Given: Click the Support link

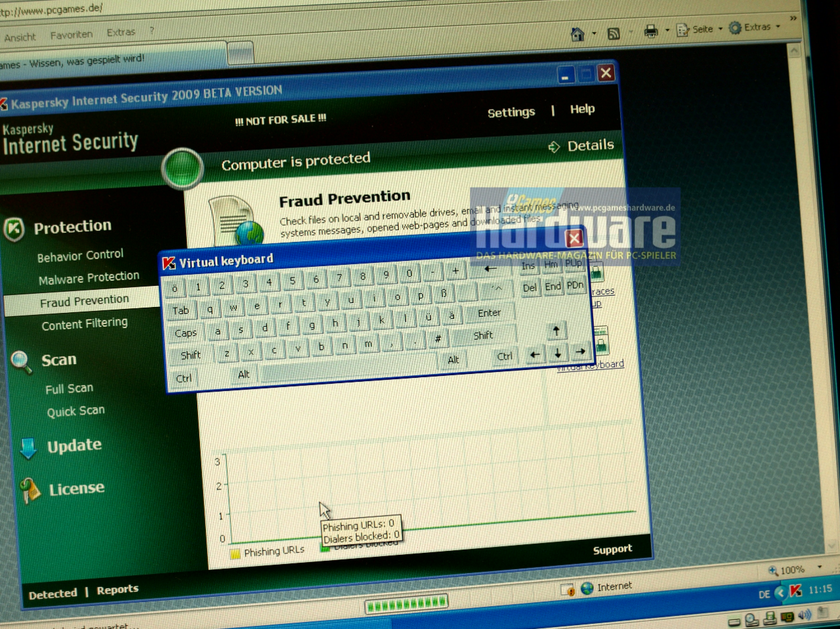Looking at the screenshot, I should point(612,550).
